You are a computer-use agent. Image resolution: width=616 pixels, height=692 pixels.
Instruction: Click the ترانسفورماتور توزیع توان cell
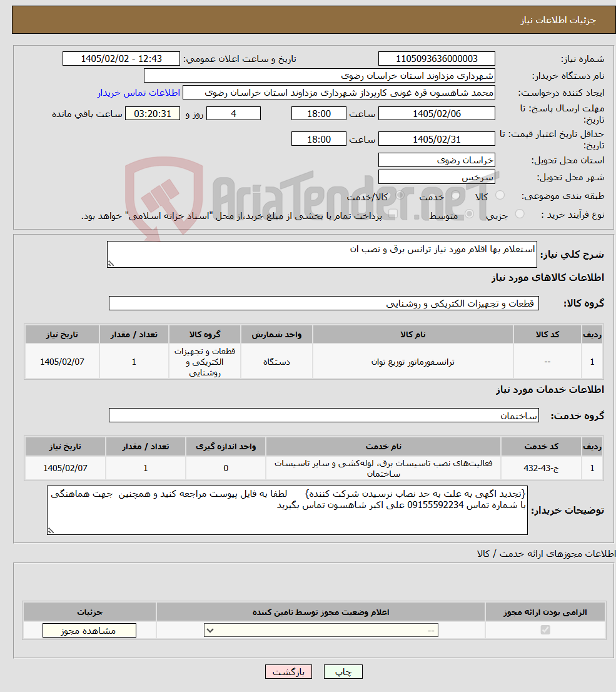pos(413,362)
